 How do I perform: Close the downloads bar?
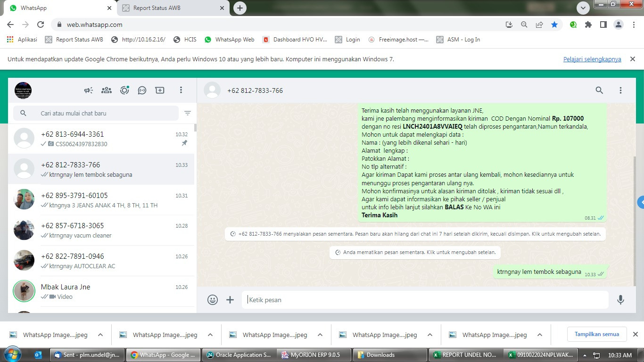click(x=635, y=334)
